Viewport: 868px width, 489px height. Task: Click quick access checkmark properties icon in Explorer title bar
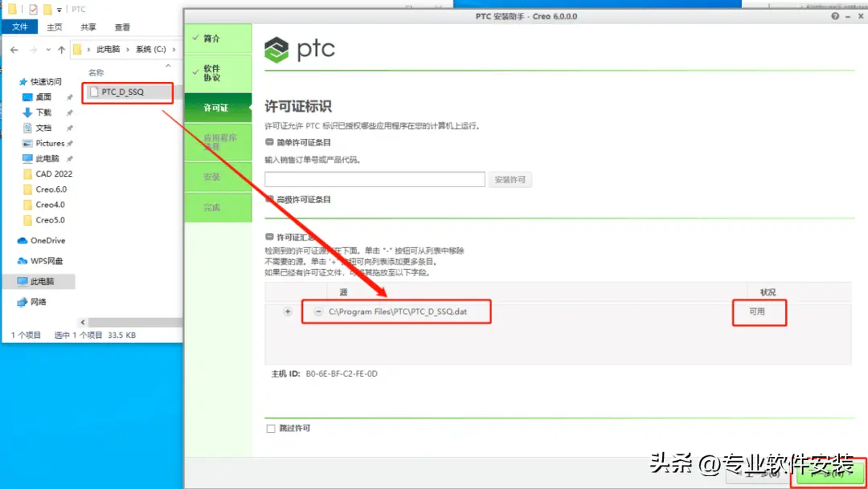click(33, 10)
